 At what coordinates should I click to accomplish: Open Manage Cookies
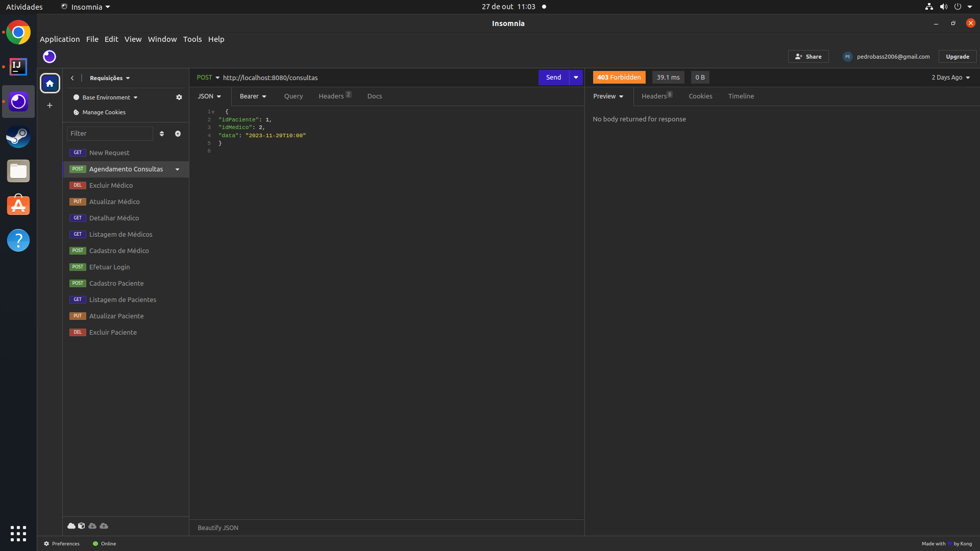pyautogui.click(x=104, y=112)
